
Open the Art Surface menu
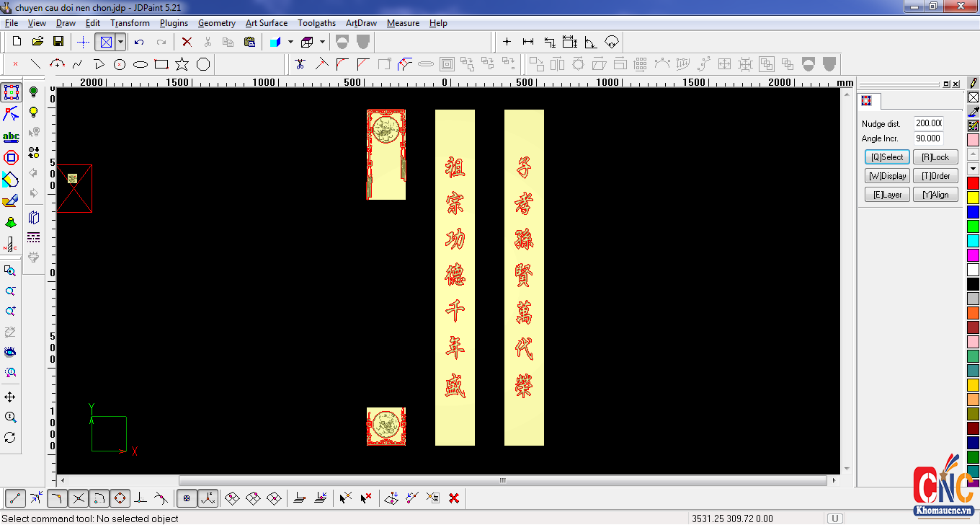[x=266, y=23]
